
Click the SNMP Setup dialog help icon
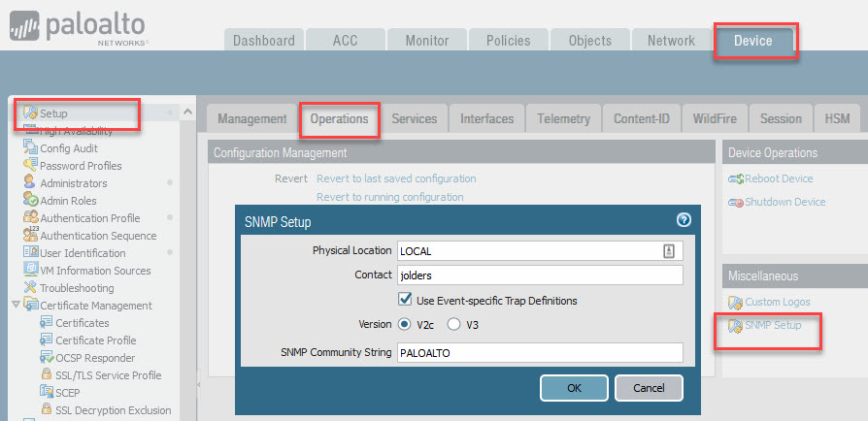click(x=683, y=220)
